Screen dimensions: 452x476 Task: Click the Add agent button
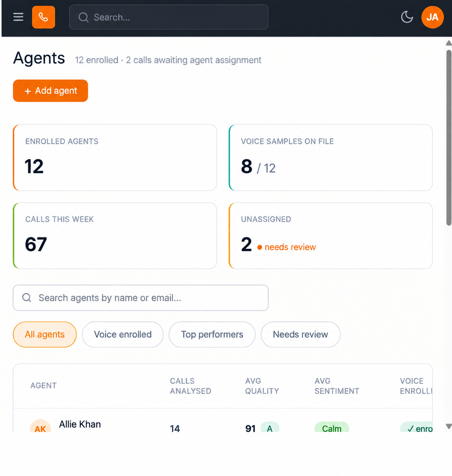pos(50,91)
